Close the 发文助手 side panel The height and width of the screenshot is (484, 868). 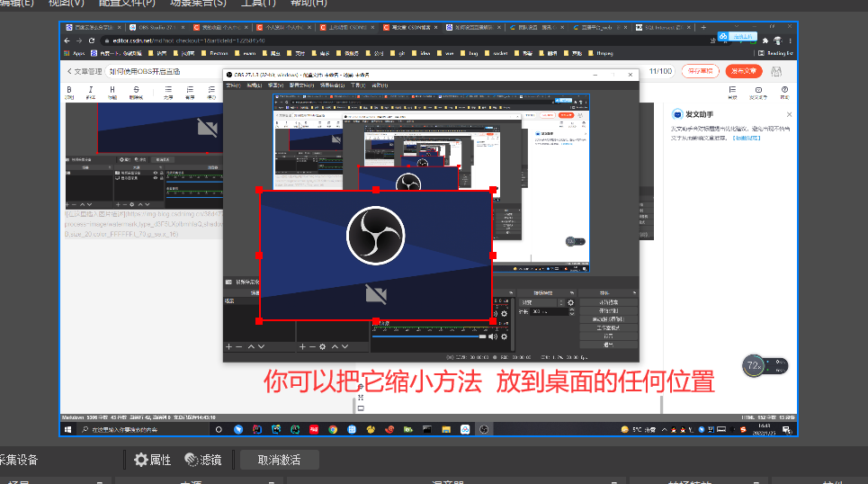[789, 114]
